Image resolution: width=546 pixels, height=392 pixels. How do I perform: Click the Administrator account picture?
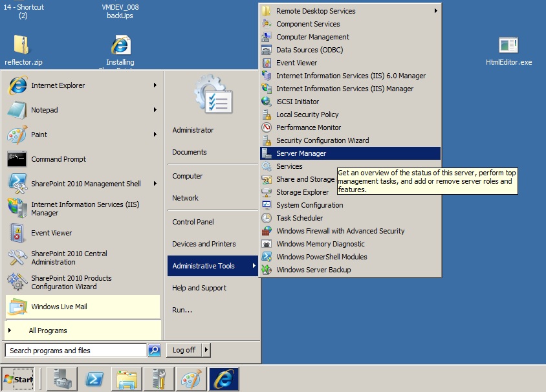(213, 94)
